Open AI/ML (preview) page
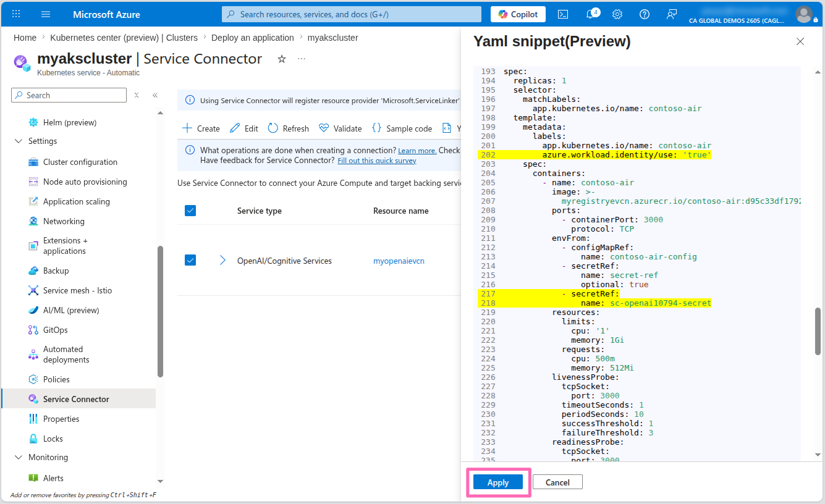 pyautogui.click(x=71, y=310)
